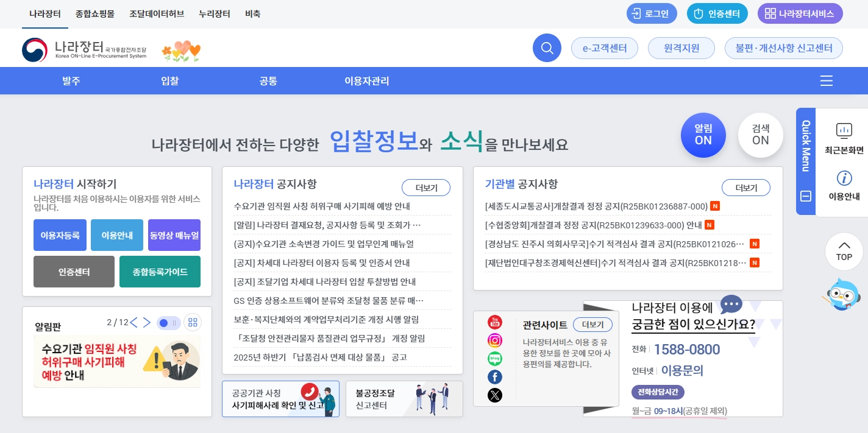
Task: Select the 나라장터 top tab
Action: (45, 13)
